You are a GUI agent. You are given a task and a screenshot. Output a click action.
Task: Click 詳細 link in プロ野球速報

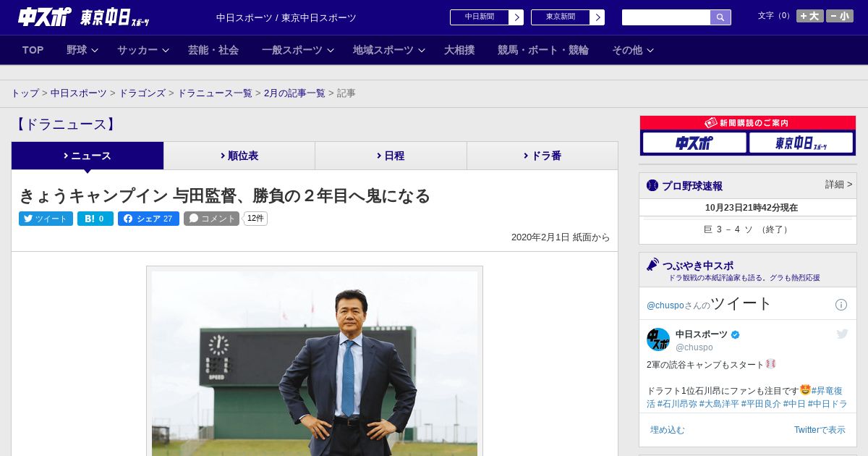[838, 185]
